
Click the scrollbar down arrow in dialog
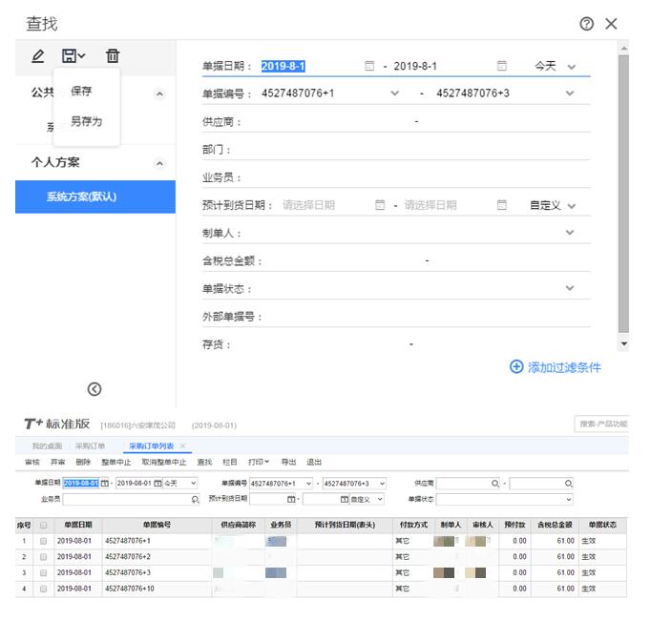tap(624, 344)
